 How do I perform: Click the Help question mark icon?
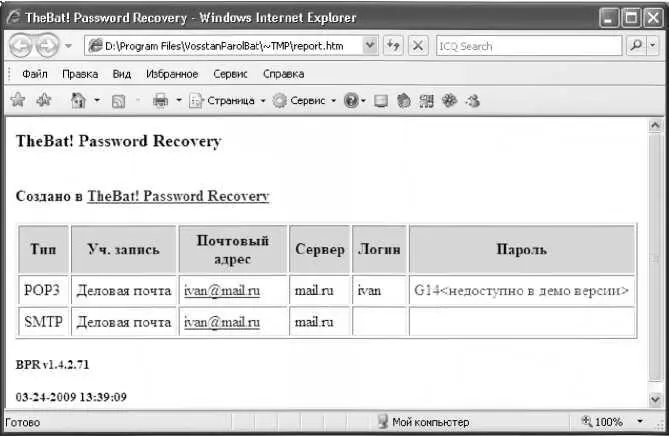click(x=351, y=101)
